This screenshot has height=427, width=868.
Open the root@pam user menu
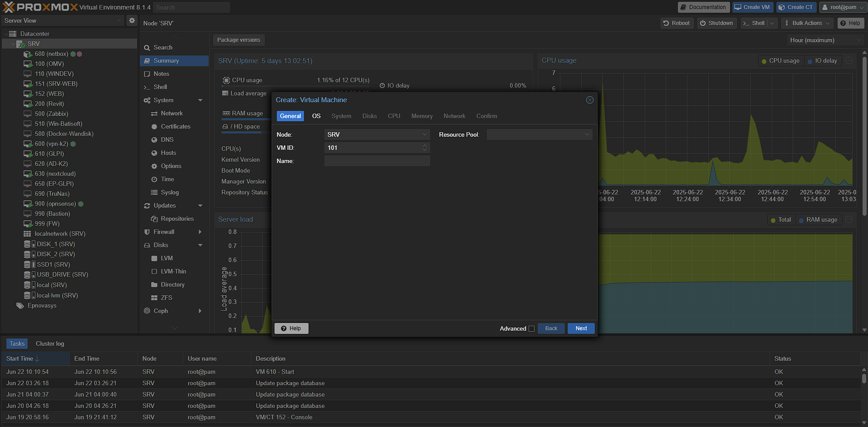[x=843, y=7]
